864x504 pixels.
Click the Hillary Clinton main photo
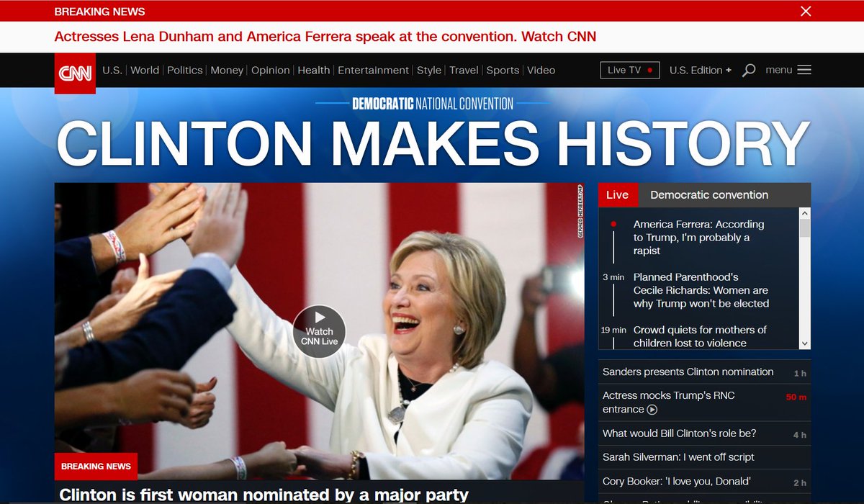pos(320,331)
